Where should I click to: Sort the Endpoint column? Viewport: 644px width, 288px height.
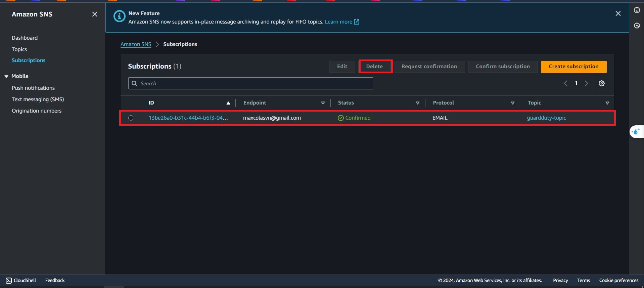tap(323, 103)
